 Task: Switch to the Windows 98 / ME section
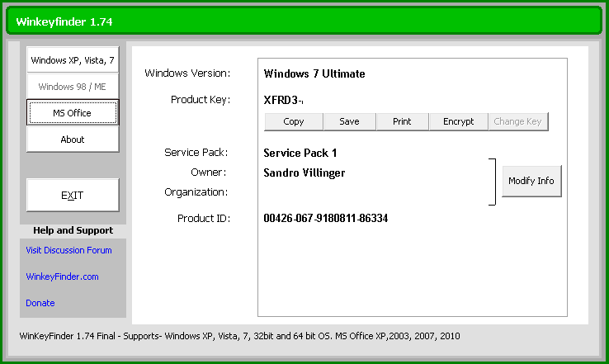pyautogui.click(x=73, y=87)
